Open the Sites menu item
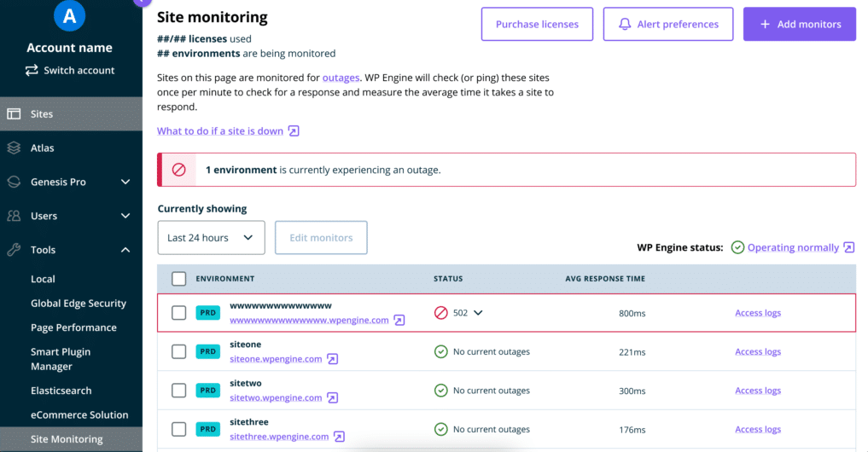The image size is (868, 452). click(x=71, y=114)
